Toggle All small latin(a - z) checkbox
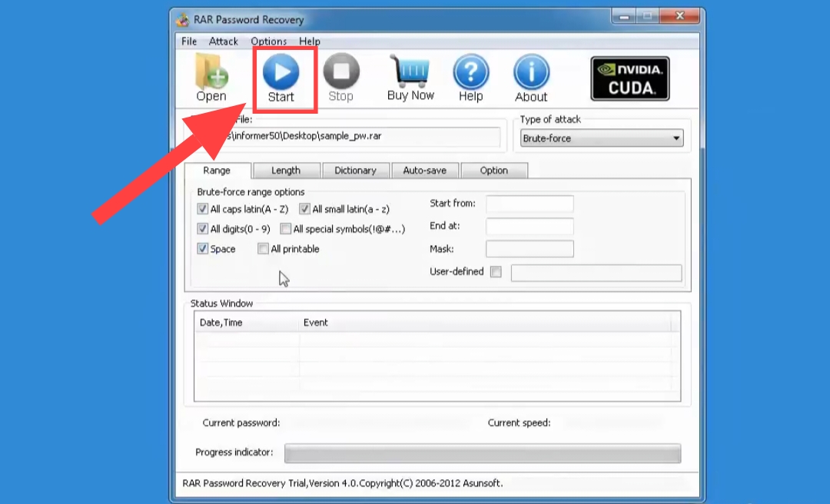 pyautogui.click(x=304, y=208)
